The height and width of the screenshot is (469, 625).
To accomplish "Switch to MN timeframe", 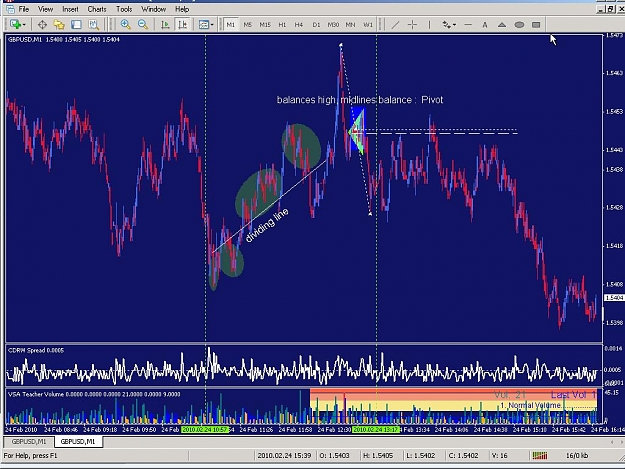I will pos(350,25).
